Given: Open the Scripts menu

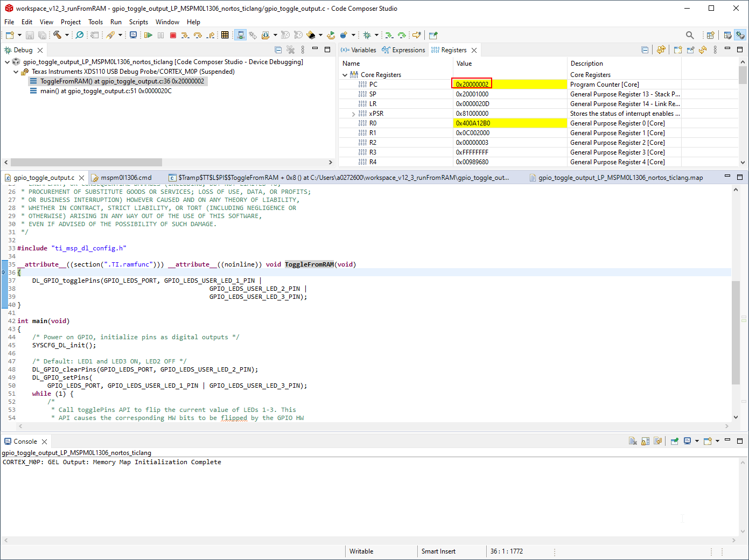Looking at the screenshot, I should coord(138,22).
